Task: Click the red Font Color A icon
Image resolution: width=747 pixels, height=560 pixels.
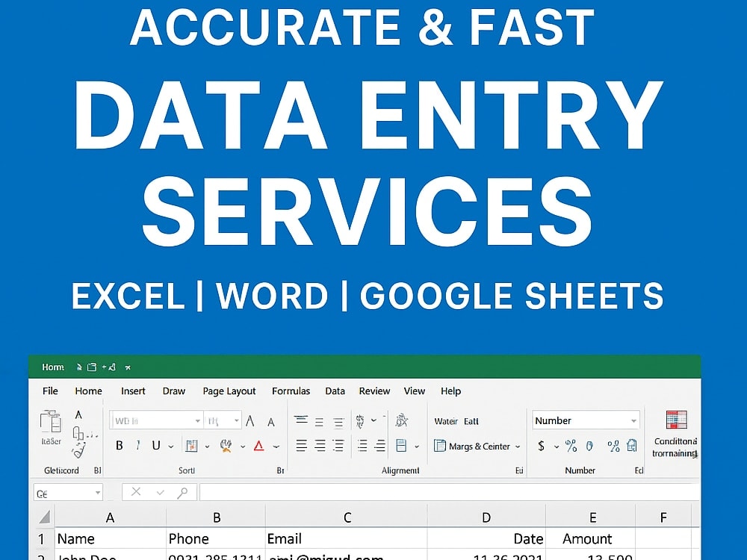Action: tap(258, 447)
